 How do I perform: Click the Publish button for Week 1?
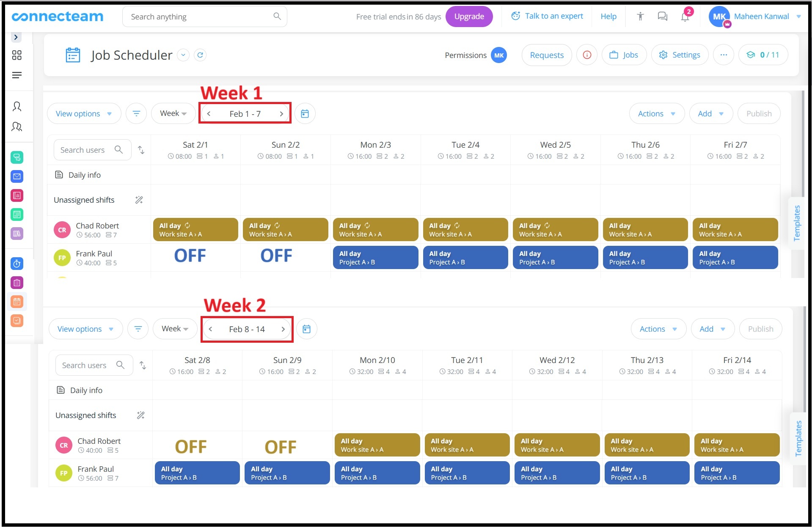[759, 113]
